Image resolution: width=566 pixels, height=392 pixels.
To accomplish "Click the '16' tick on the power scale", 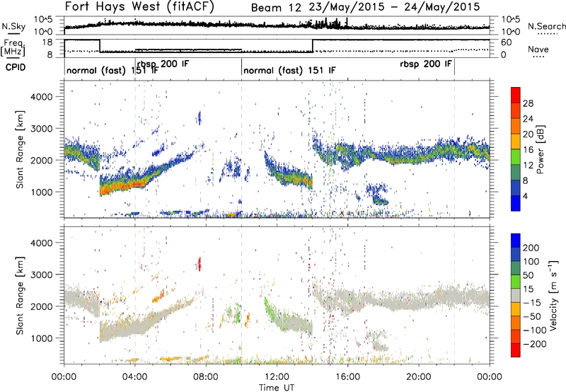I will pos(528,150).
